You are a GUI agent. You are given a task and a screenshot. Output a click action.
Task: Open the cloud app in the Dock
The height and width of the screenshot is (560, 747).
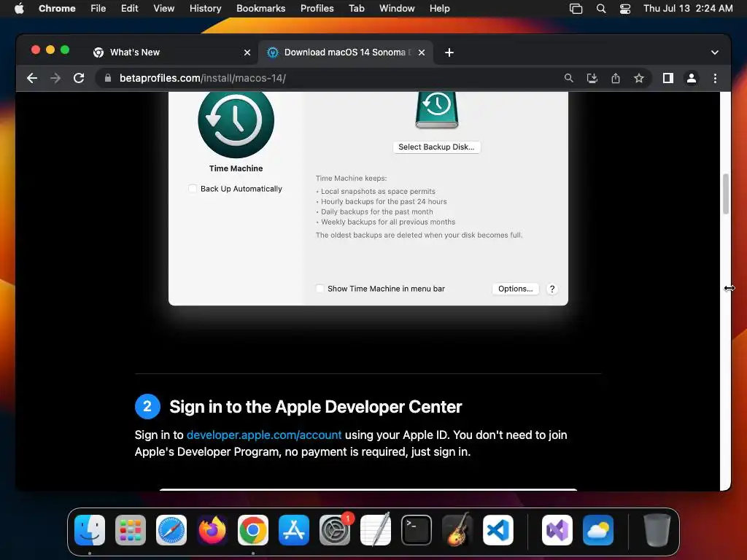(x=598, y=530)
